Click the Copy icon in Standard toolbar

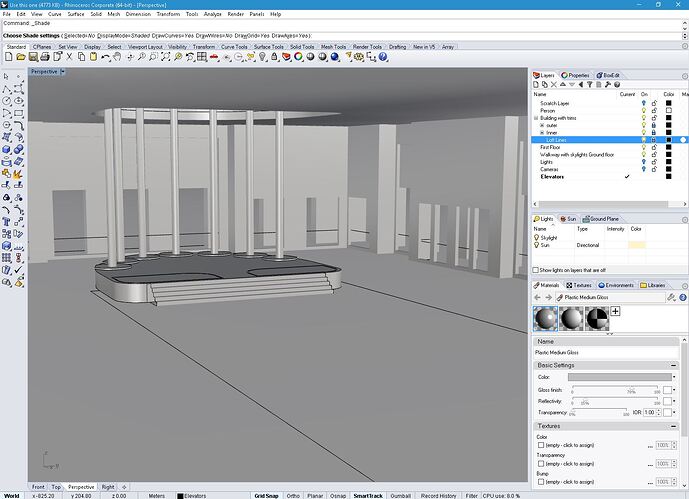coord(81,57)
